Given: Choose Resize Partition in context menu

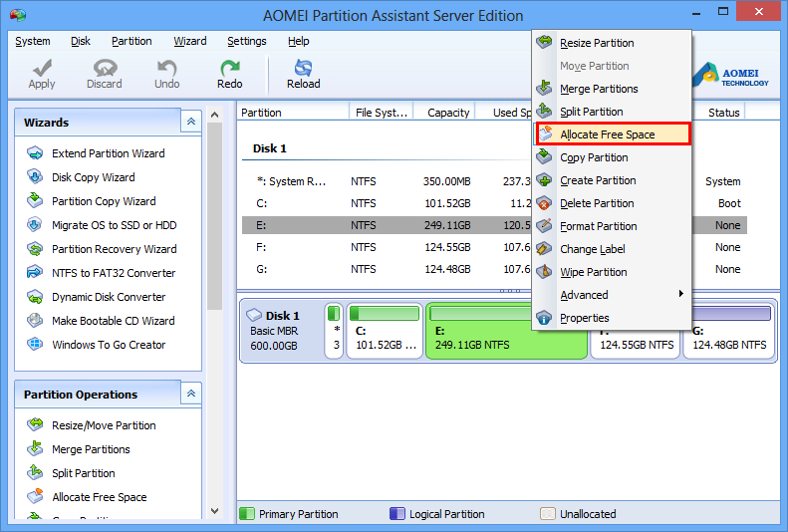Looking at the screenshot, I should (x=612, y=43).
